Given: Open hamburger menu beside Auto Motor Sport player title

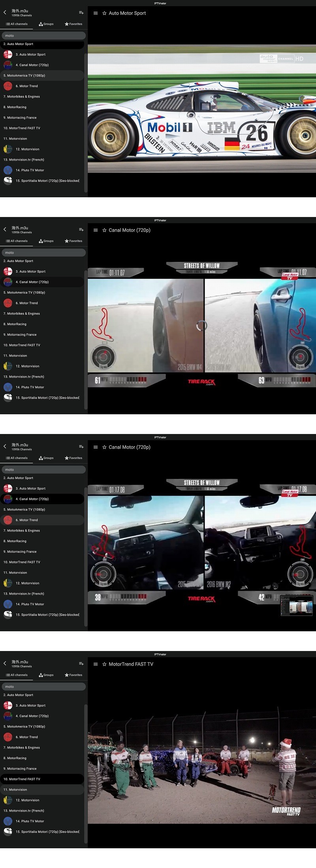Looking at the screenshot, I should click(x=95, y=13).
